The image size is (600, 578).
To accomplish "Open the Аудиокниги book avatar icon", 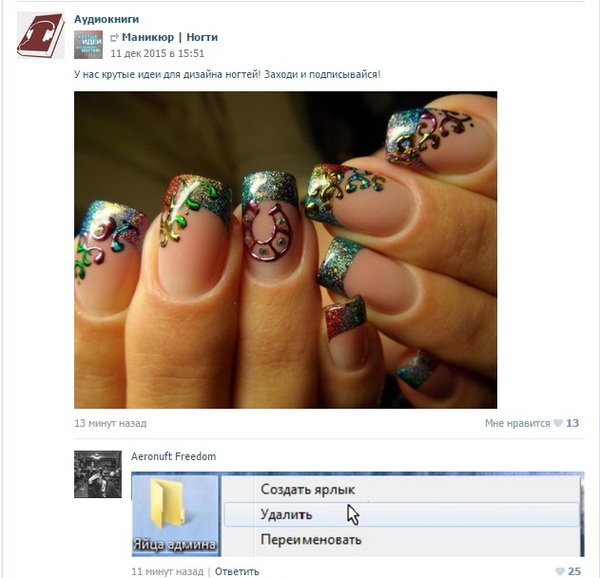I will click(41, 36).
